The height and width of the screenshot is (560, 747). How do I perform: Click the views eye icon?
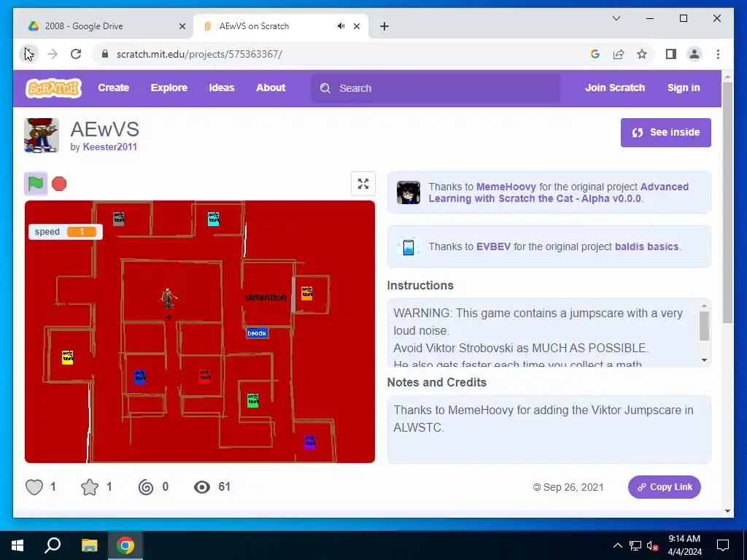[x=202, y=486]
